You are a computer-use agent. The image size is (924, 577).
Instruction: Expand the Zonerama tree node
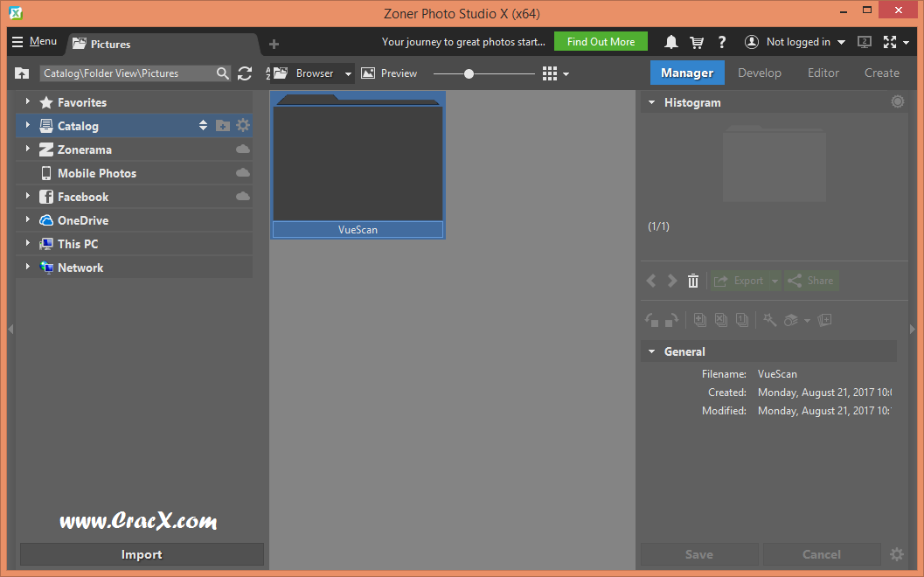click(27, 149)
